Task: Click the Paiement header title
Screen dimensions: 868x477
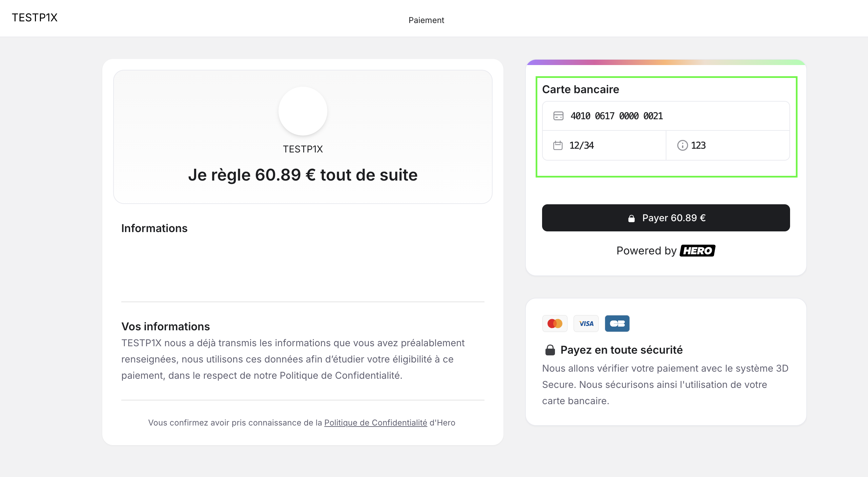Action: coord(426,20)
